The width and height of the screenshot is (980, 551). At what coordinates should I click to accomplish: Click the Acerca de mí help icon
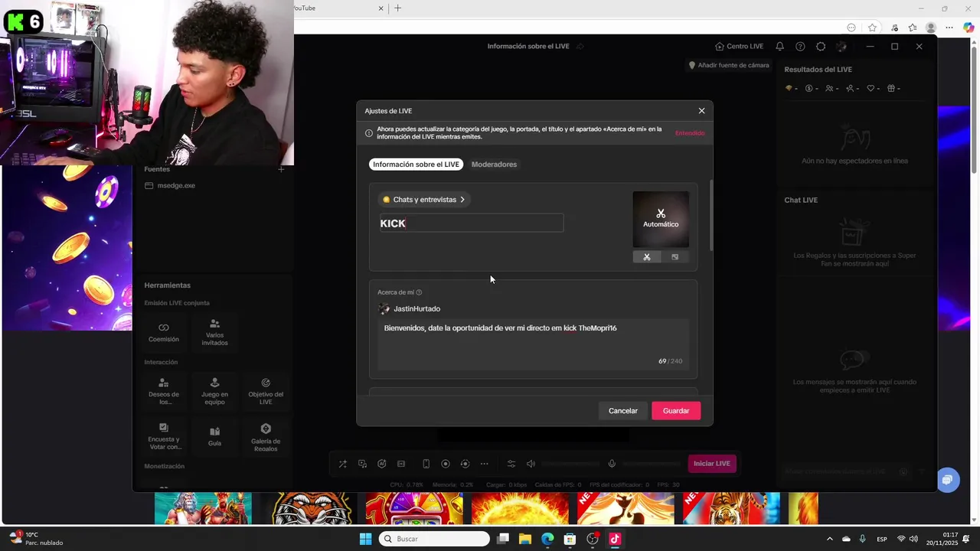pos(419,292)
